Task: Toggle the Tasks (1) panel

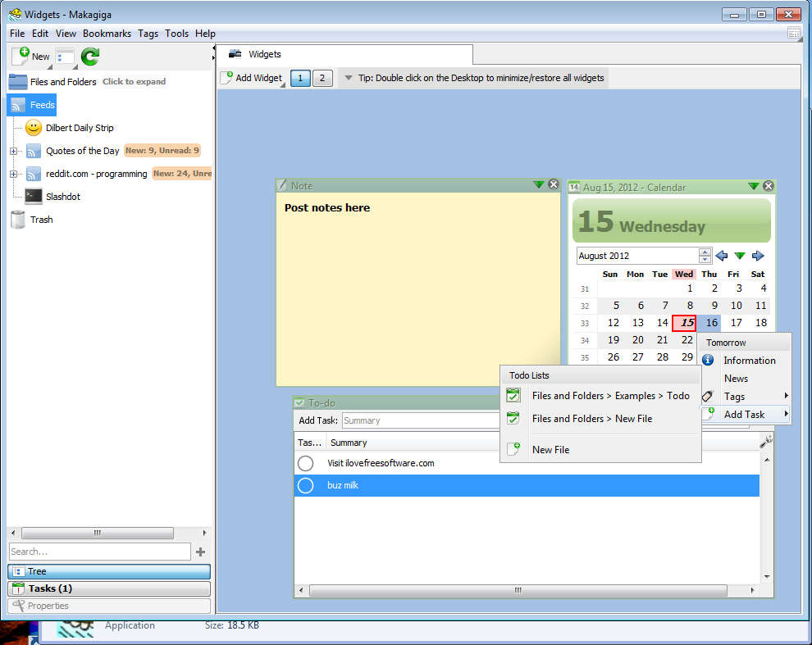Action: 109,588
